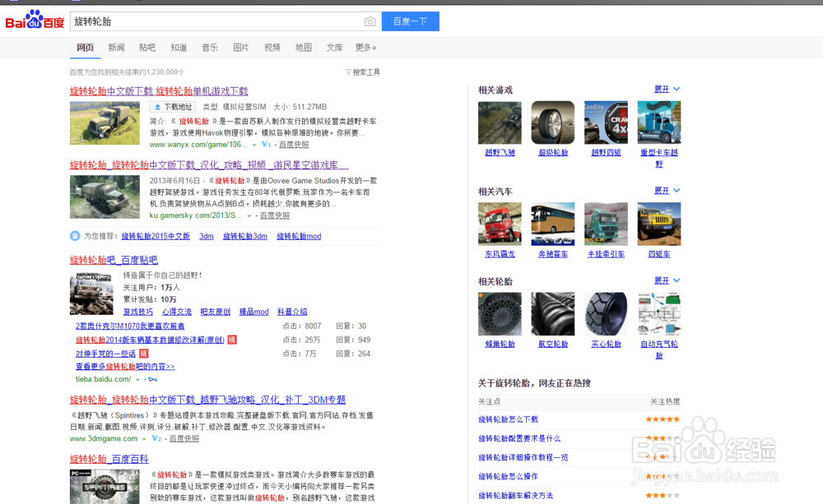Click the V1 credibility badge
Image resolution: width=823 pixels, height=504 pixels.
(266, 144)
